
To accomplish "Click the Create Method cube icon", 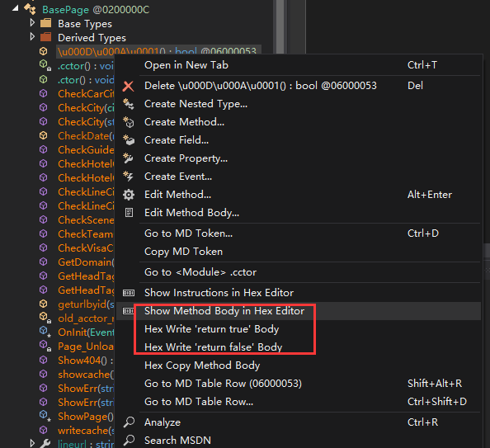I will pyautogui.click(x=128, y=122).
